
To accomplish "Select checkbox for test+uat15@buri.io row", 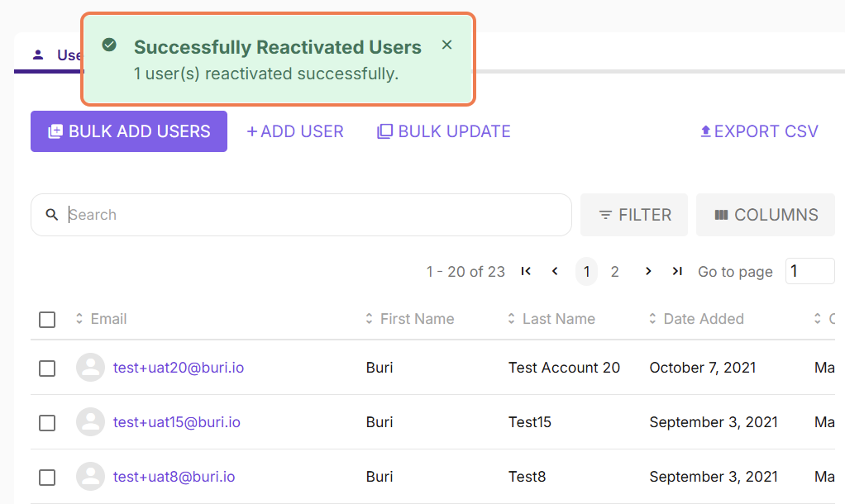I will coord(47,423).
